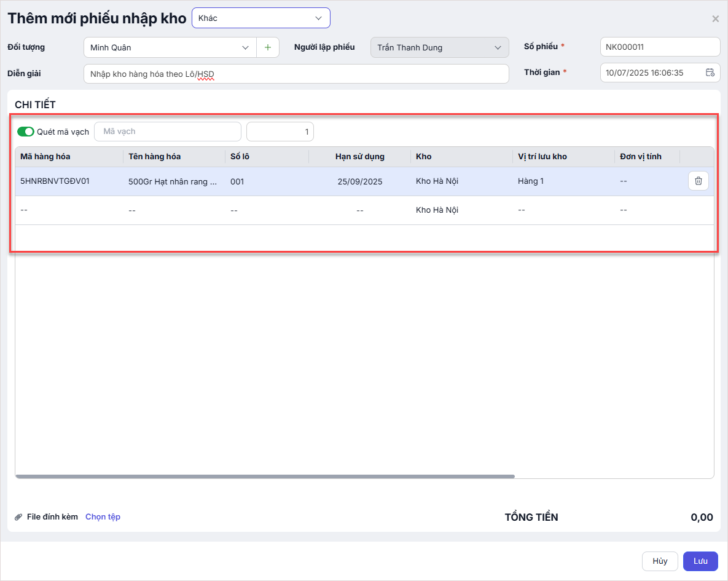Select Kho Hà Nội cell in the empty row
This screenshot has width=728, height=581.
point(437,210)
